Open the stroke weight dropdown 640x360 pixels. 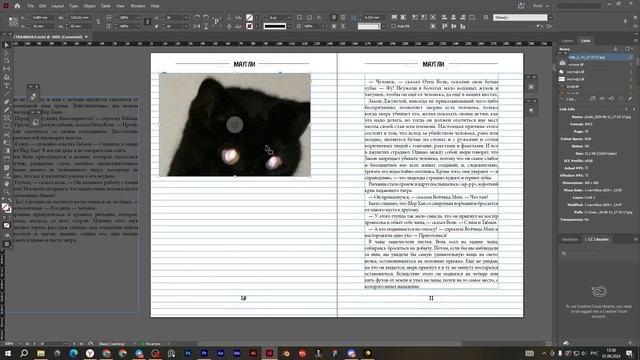(289, 18)
